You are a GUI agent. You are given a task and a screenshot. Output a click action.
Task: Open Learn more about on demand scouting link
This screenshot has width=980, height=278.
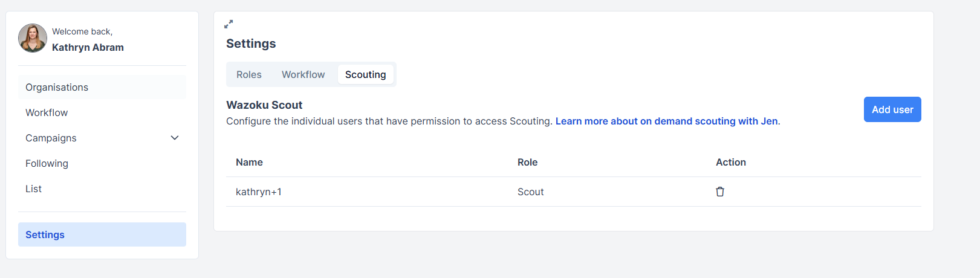click(666, 121)
